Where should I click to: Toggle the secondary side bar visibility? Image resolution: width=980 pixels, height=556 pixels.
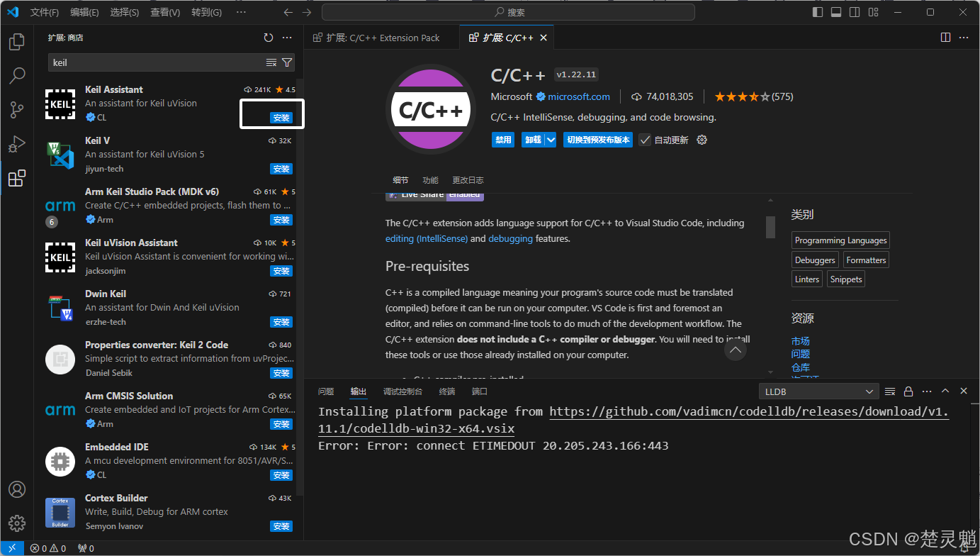[856, 12]
